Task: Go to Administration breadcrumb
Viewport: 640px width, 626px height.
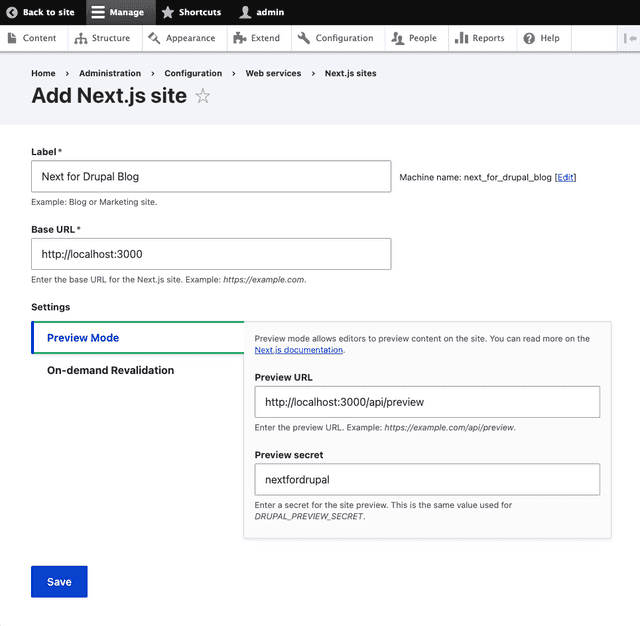Action: coord(110,73)
